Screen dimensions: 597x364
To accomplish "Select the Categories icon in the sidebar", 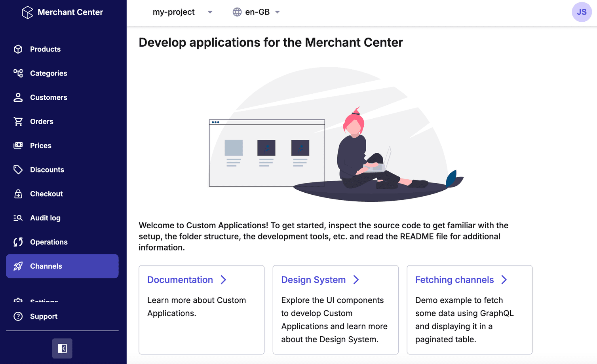I will point(18,73).
